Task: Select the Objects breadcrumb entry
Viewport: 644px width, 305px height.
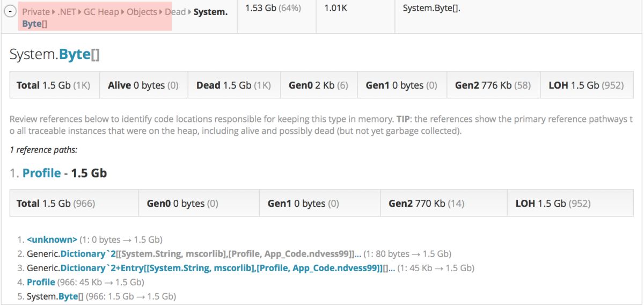Action: [x=142, y=12]
